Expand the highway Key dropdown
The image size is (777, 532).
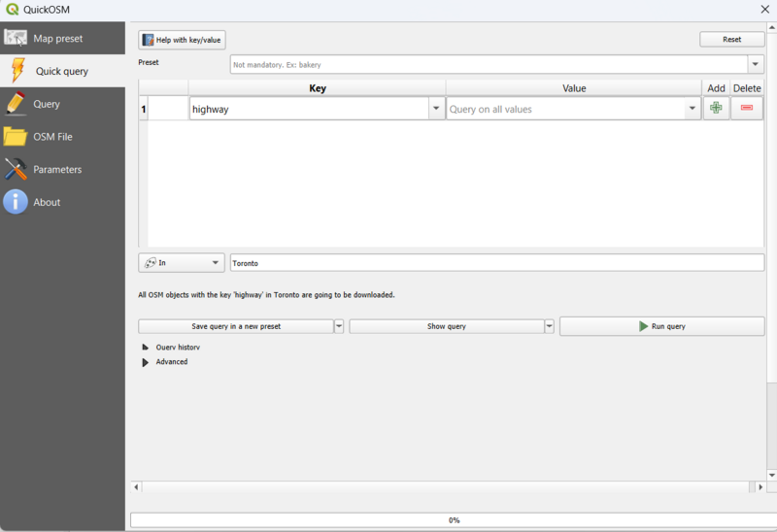tap(436, 110)
